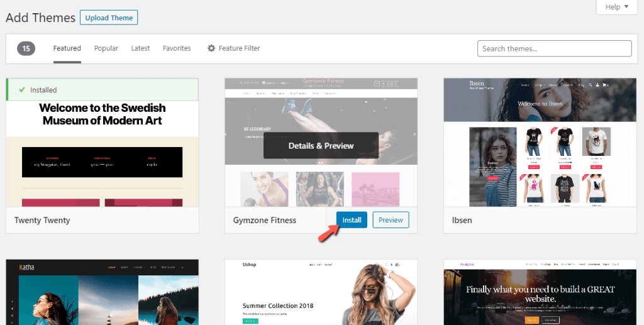Open Details & Preview for Gymzone Fitness
This screenshot has height=325, width=644.
[321, 146]
